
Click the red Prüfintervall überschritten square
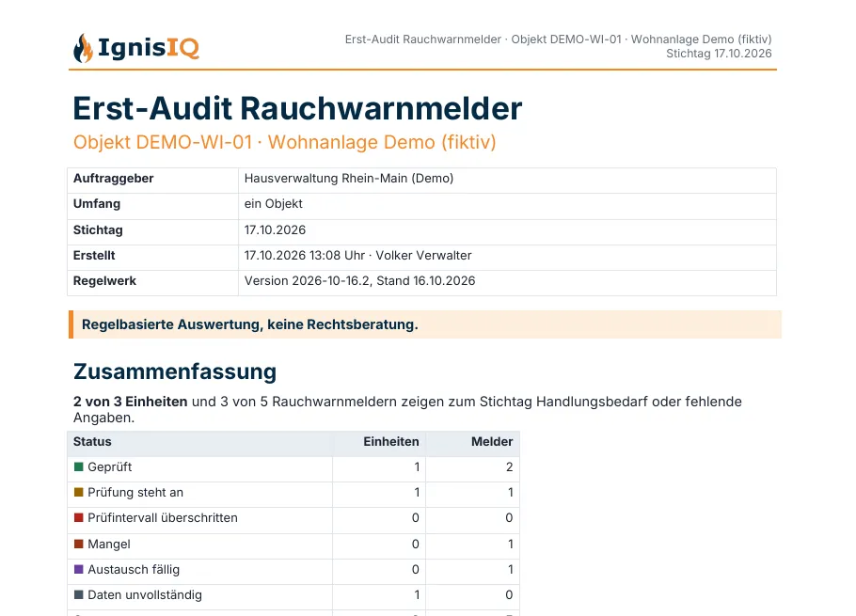79,517
